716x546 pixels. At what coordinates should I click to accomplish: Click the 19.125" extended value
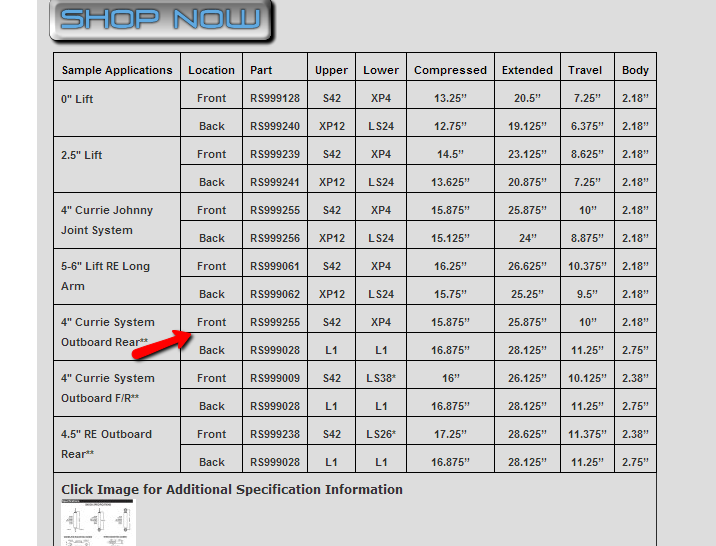coord(527,126)
